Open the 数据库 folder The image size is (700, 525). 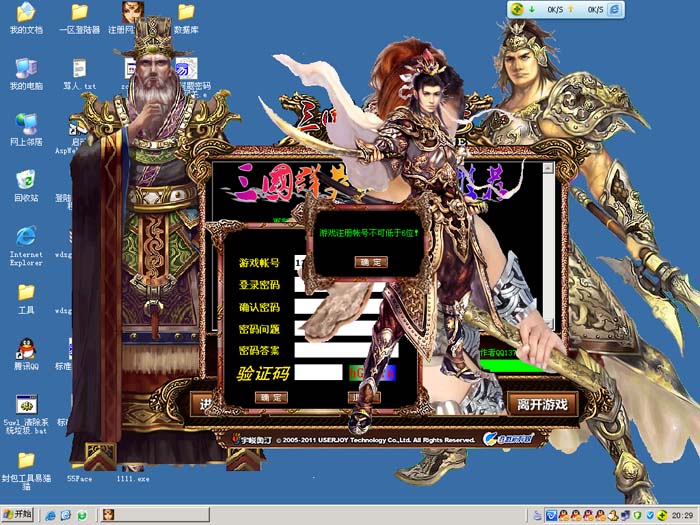pos(186,14)
